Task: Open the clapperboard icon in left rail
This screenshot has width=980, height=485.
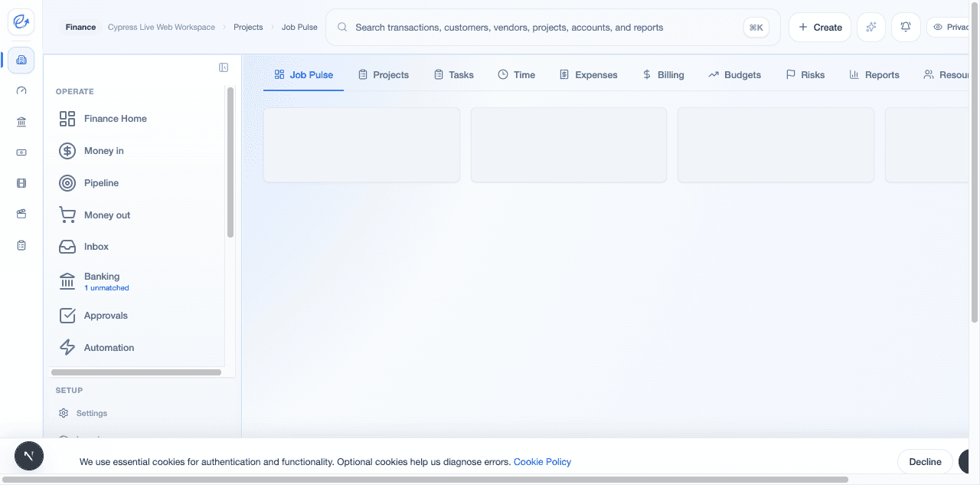Action: (21, 214)
